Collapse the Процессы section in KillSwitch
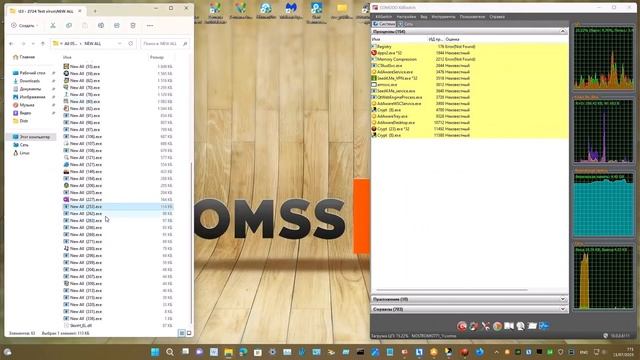 coord(563,31)
